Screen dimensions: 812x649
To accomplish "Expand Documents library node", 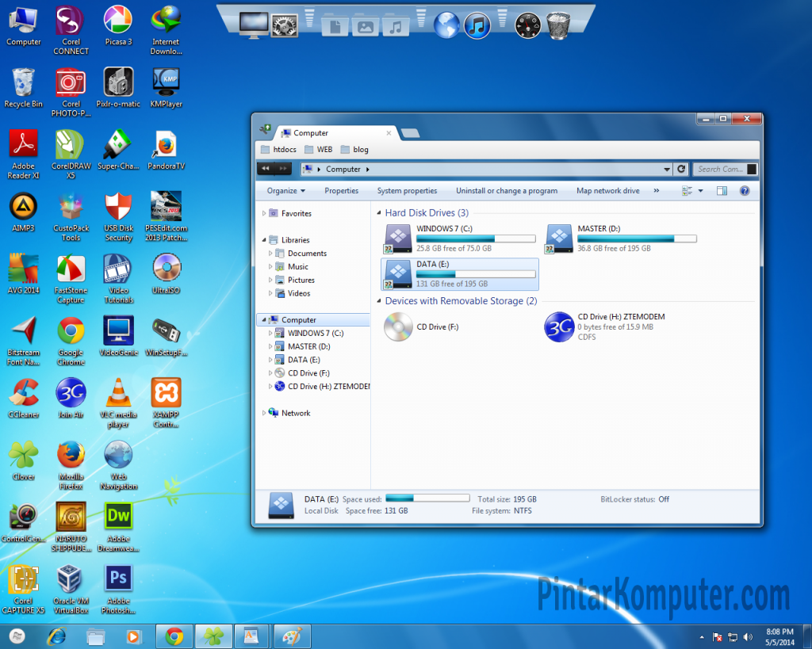I will click(270, 253).
